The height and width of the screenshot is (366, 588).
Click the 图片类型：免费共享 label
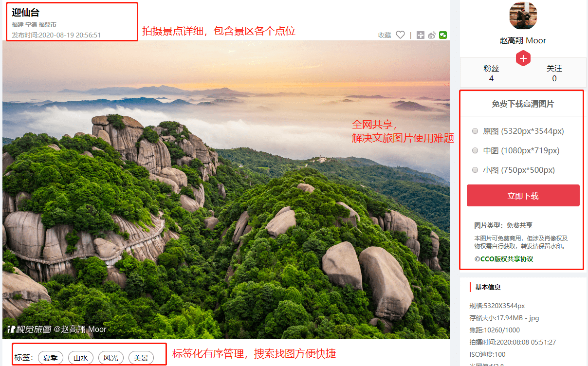pos(503,225)
